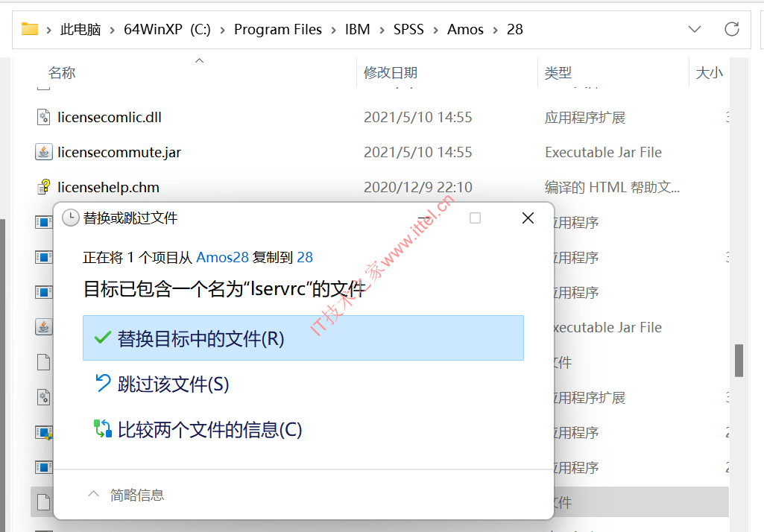Click the vertical scrollbar thumb of the file list

pyautogui.click(x=739, y=361)
